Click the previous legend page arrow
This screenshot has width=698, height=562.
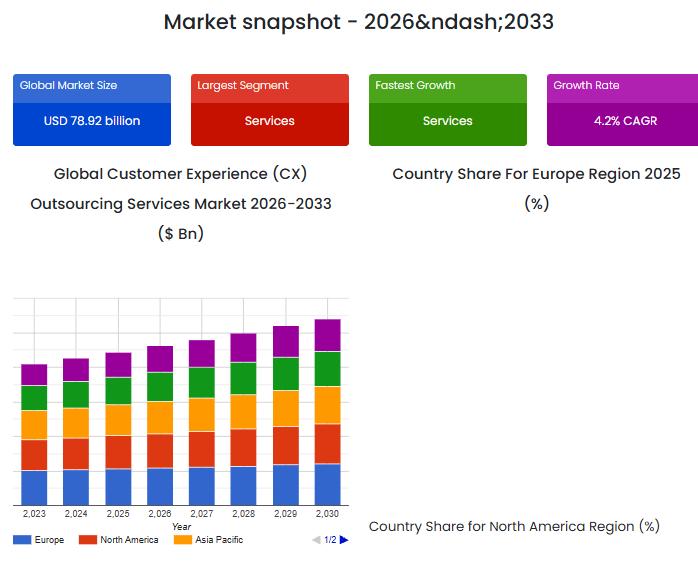click(x=316, y=540)
